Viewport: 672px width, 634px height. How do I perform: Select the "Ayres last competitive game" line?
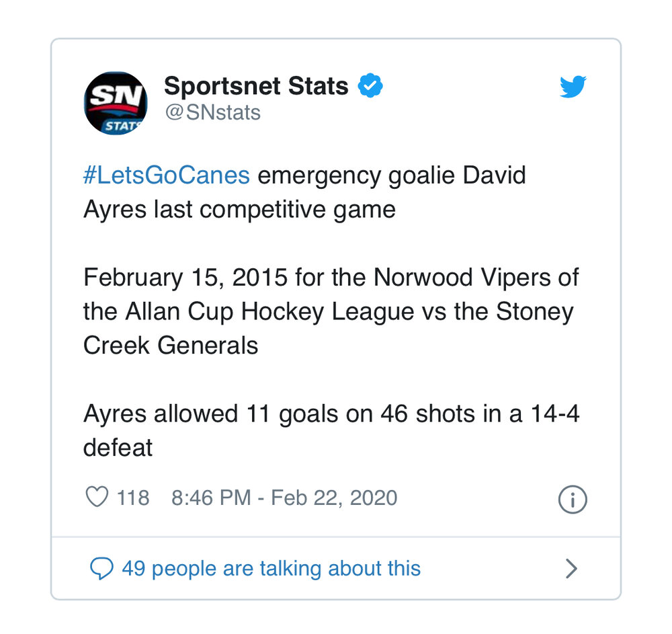240,209
